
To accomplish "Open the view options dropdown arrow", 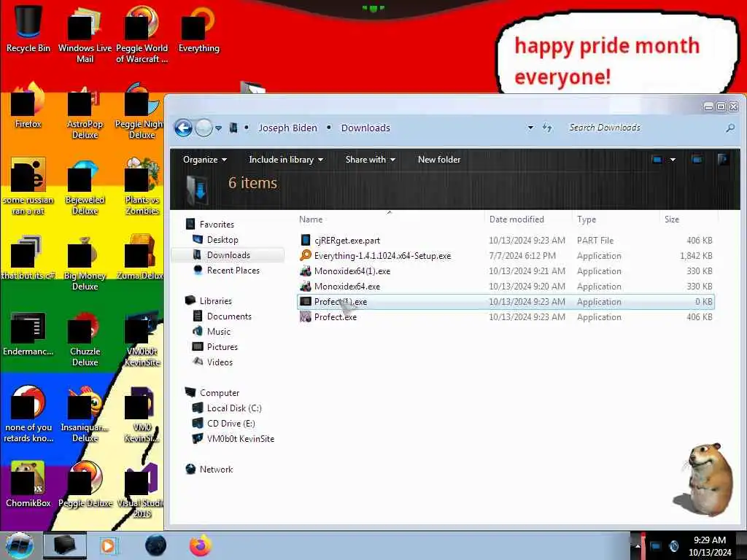I will [x=673, y=160].
